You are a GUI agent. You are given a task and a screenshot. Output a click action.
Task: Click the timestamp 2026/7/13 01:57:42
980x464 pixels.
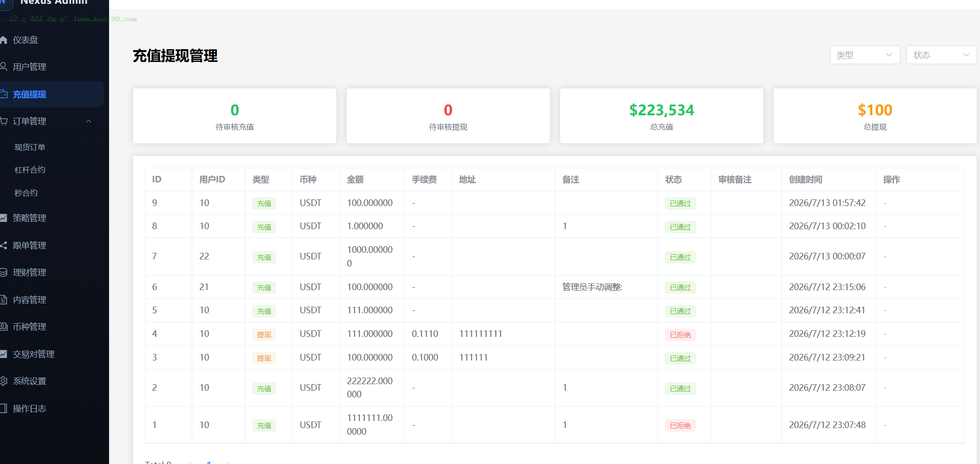827,203
